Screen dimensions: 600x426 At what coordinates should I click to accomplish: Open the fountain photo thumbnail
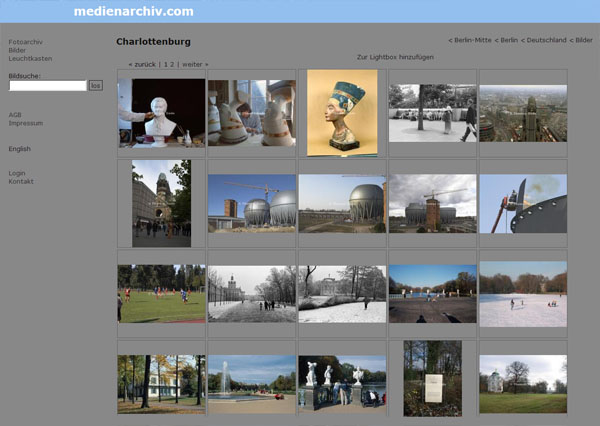[x=251, y=385]
